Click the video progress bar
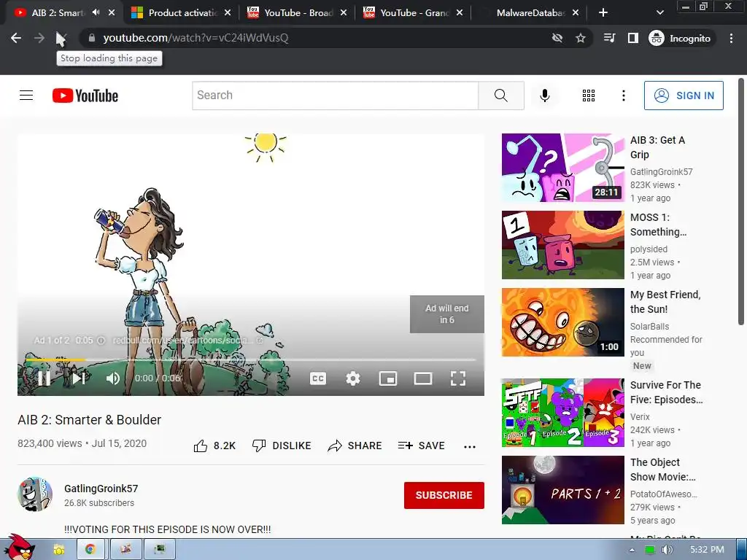The height and width of the screenshot is (560, 747). tap(251, 359)
